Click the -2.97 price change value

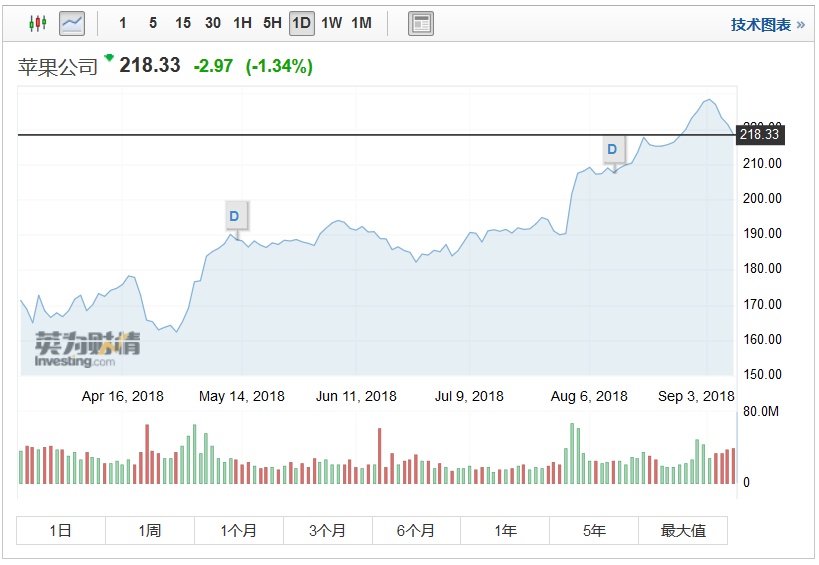(x=213, y=66)
